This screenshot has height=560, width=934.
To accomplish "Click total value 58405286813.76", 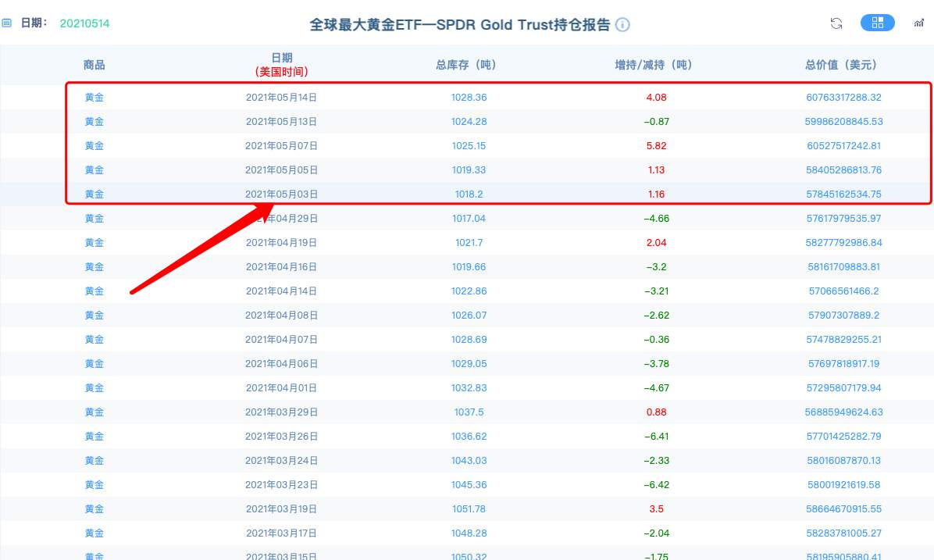I will [x=843, y=169].
